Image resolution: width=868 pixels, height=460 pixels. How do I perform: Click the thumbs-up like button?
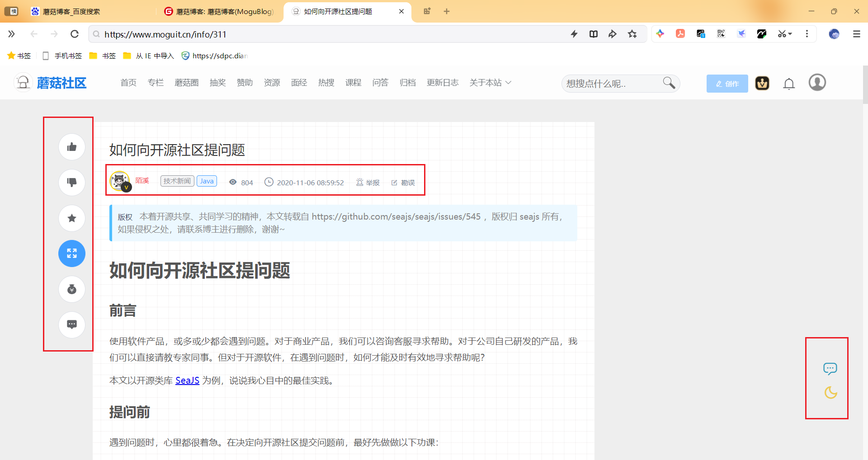pos(72,147)
